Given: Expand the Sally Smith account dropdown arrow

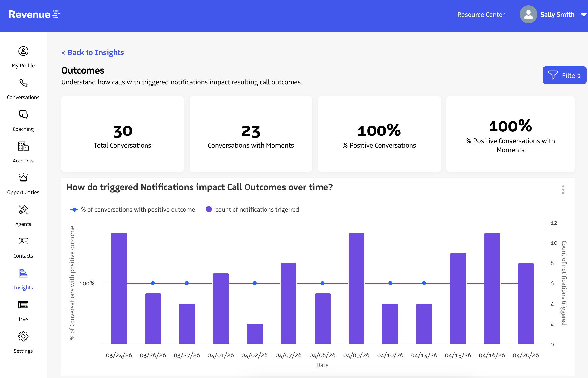Looking at the screenshot, I should 583,15.
